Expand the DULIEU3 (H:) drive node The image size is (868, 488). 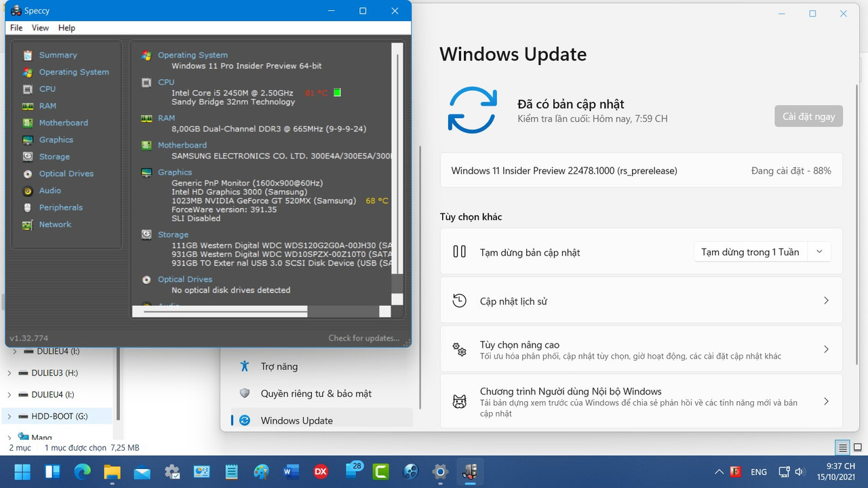click(x=9, y=373)
